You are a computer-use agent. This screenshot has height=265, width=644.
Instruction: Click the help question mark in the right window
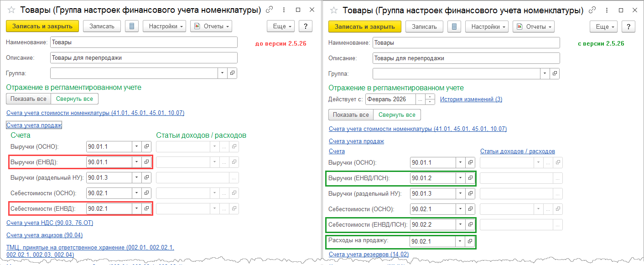[x=628, y=26]
